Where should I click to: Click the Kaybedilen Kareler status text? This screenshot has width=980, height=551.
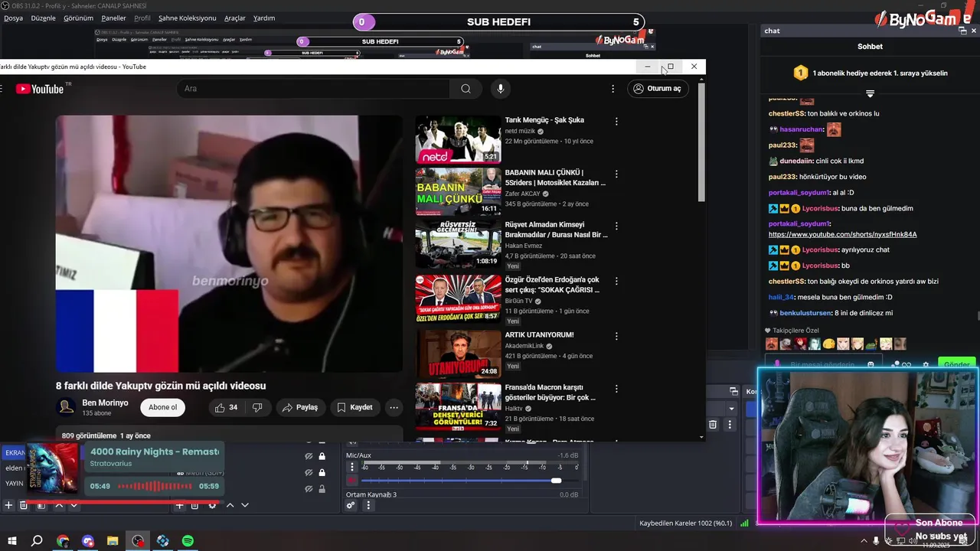685,523
